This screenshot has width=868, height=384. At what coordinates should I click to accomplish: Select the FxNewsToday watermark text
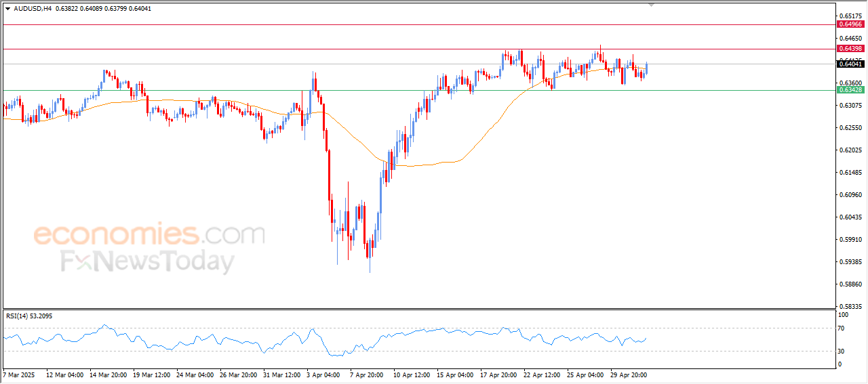(x=148, y=261)
